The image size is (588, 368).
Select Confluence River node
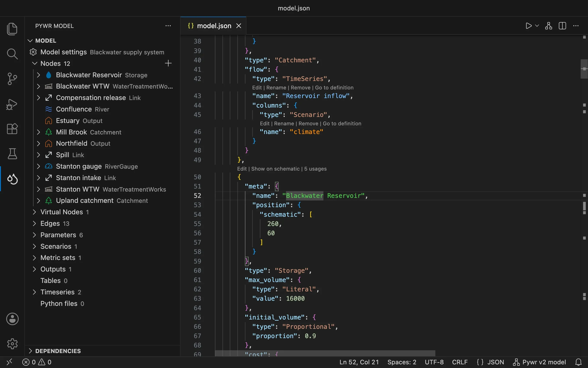pyautogui.click(x=102, y=109)
